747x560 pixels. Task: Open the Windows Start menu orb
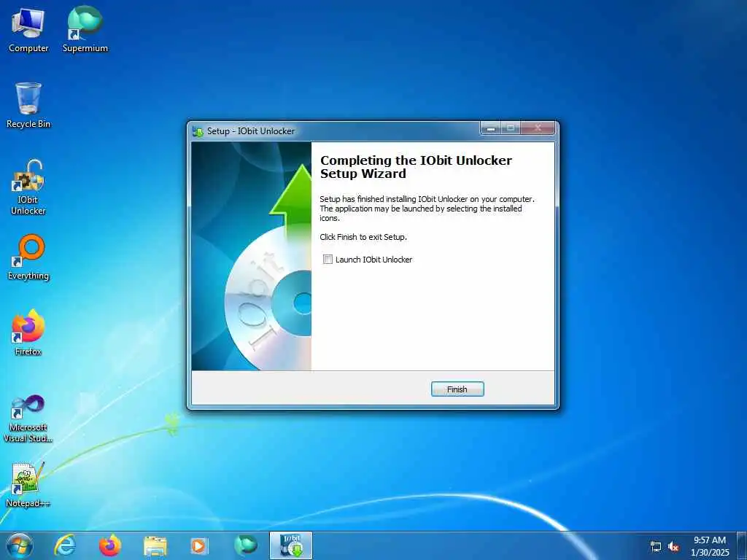tap(20, 545)
